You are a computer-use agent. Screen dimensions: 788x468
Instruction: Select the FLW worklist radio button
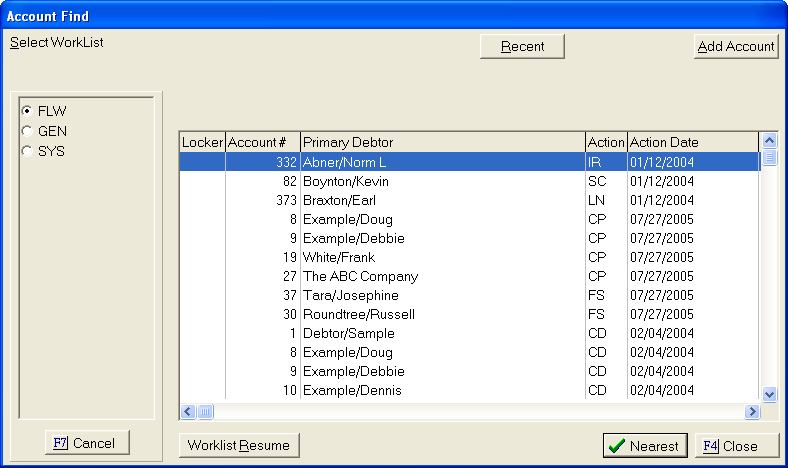pos(27,111)
